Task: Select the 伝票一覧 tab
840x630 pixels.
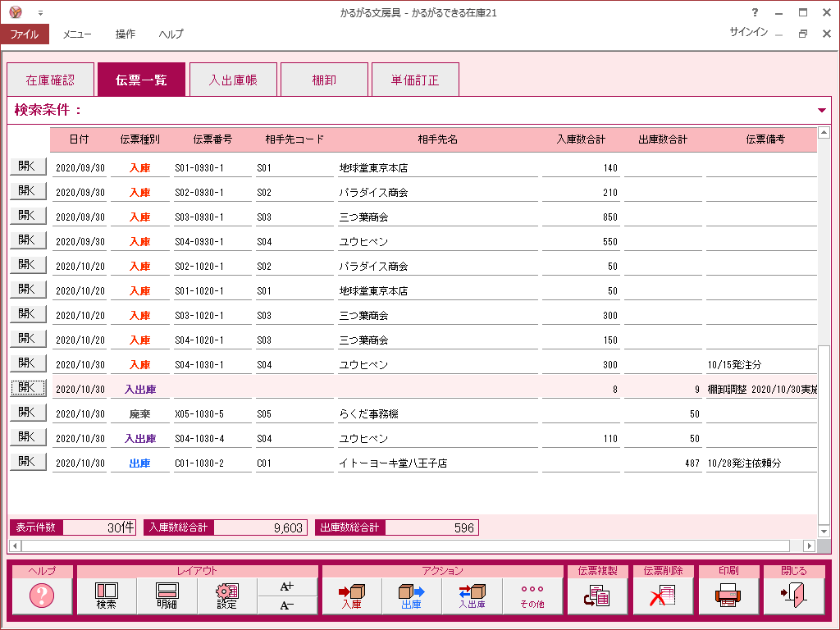Action: coord(141,80)
